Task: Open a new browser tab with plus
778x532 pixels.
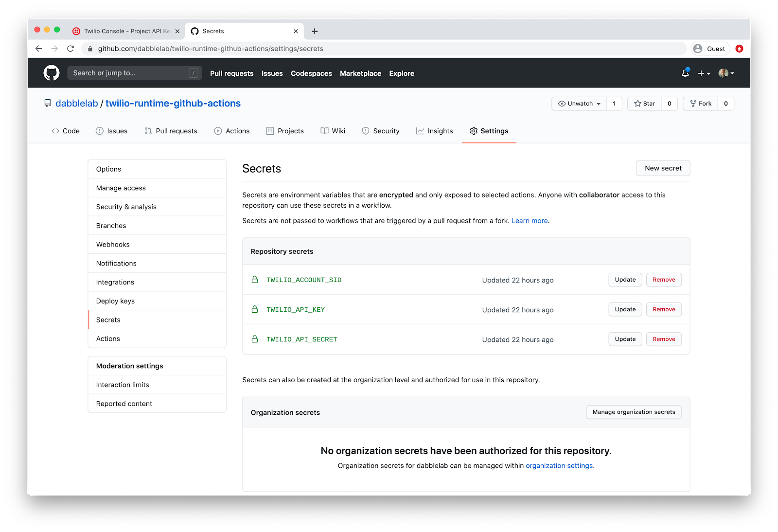Action: tap(315, 31)
